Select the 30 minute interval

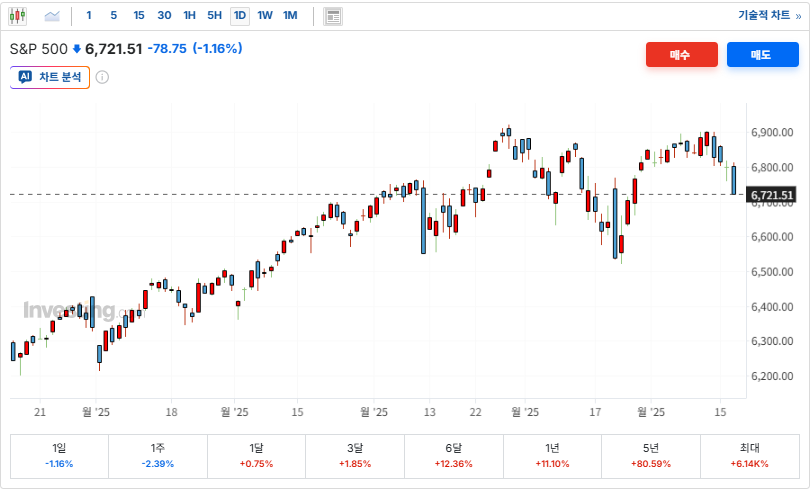tap(164, 16)
